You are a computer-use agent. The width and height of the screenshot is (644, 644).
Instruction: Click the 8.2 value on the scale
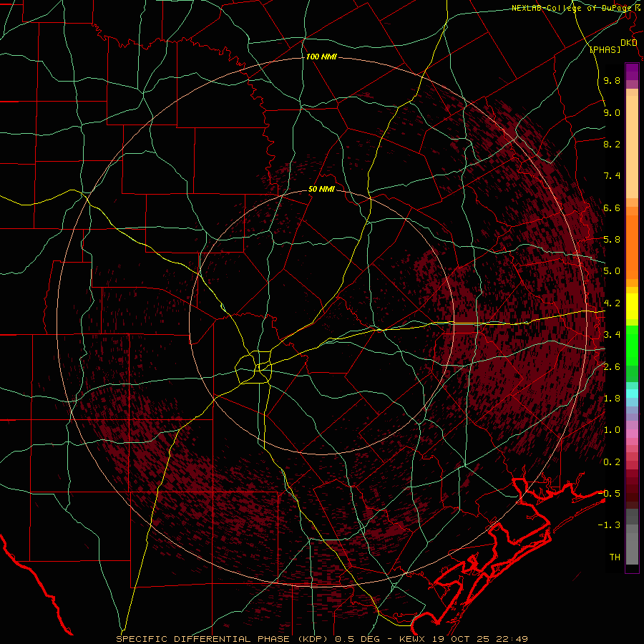(612, 145)
